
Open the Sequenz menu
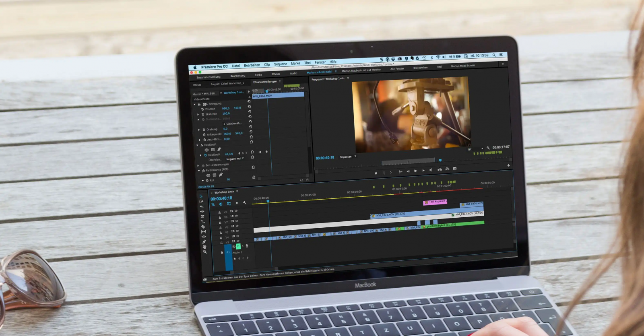point(280,64)
